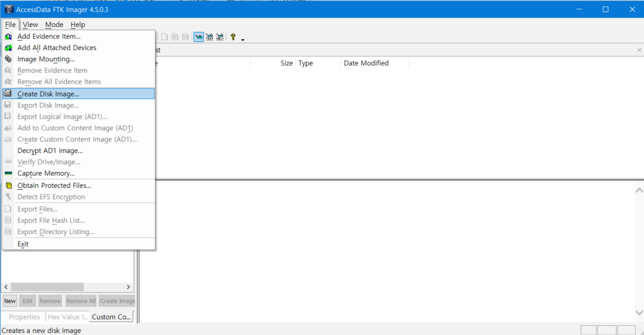Switch to the Hex Value Interpreter tab
This screenshot has height=335, width=644.
click(x=68, y=317)
